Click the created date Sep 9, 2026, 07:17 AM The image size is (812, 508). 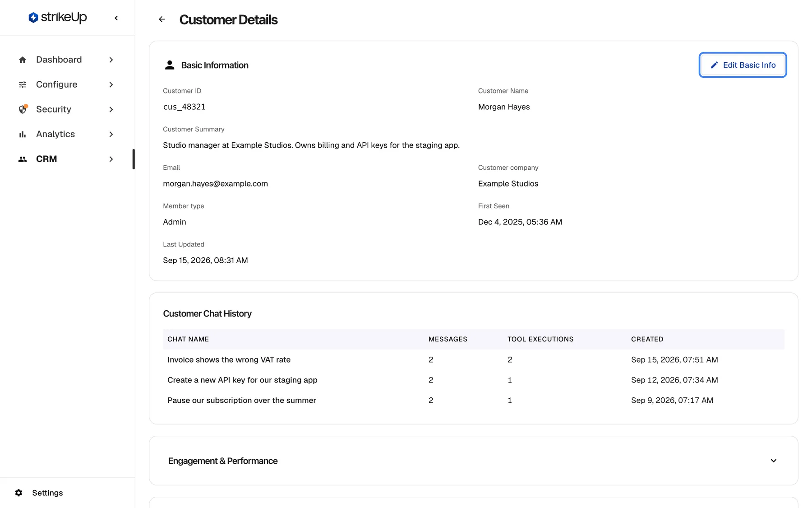[x=672, y=401]
